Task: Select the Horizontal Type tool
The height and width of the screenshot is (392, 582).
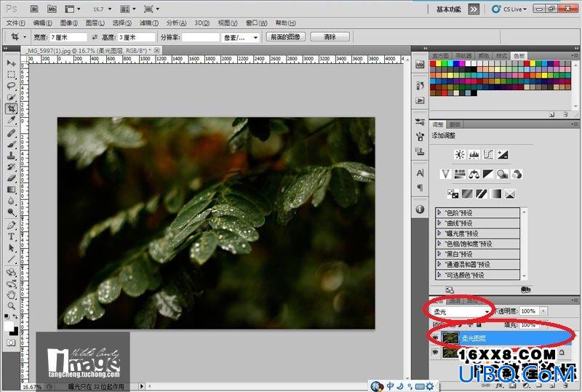Action: (x=11, y=236)
